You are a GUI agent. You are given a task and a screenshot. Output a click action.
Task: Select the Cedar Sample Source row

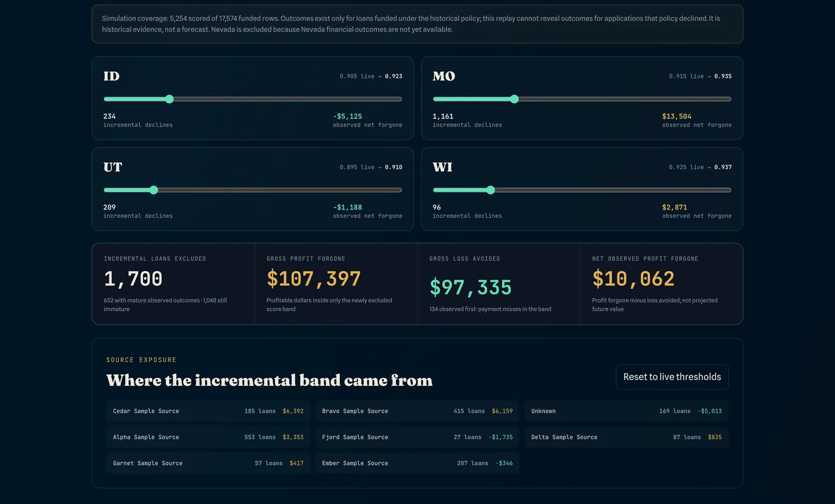(208, 411)
